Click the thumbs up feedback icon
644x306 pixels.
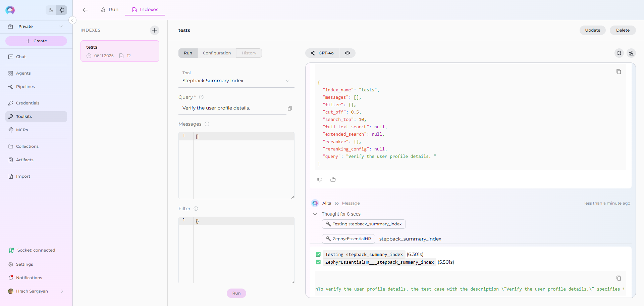coord(333,180)
